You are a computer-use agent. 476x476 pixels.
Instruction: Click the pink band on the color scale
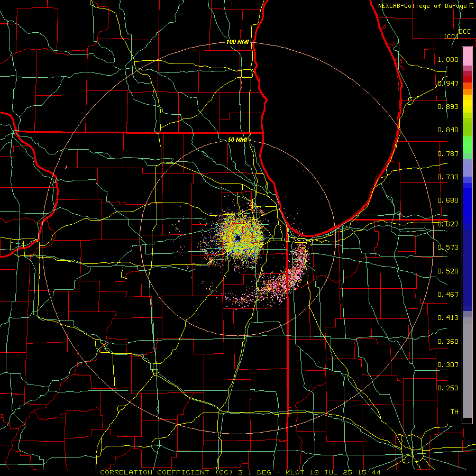(x=467, y=56)
